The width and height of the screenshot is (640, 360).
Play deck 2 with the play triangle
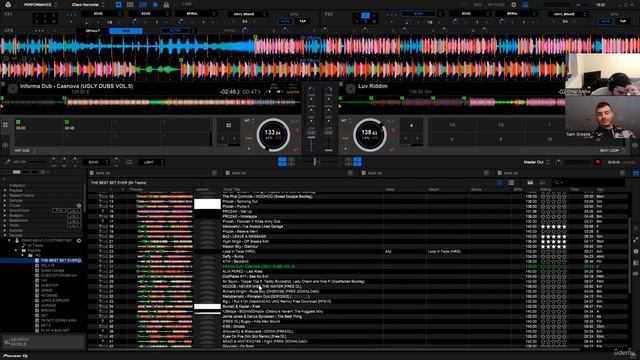pos(345,148)
